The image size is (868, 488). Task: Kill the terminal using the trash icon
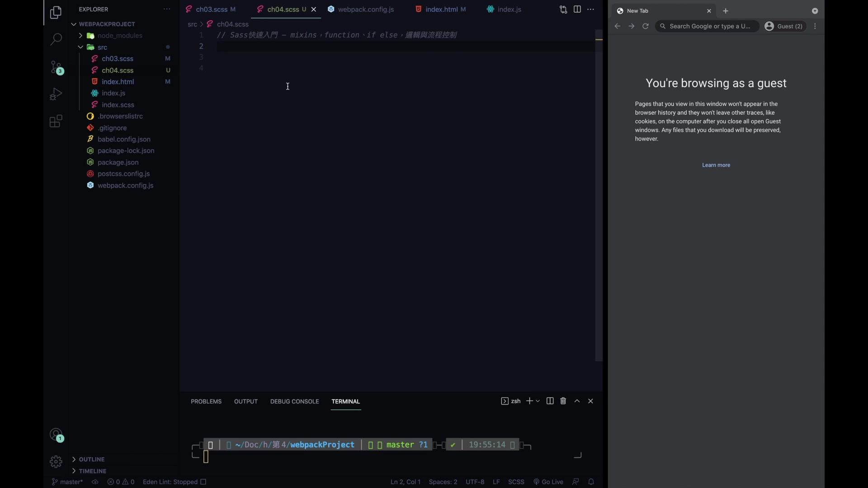coord(563,401)
